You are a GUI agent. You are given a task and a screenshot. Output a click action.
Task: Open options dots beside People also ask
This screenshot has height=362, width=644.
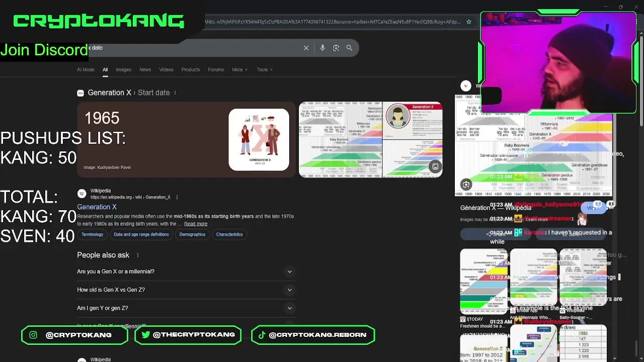[137, 255]
